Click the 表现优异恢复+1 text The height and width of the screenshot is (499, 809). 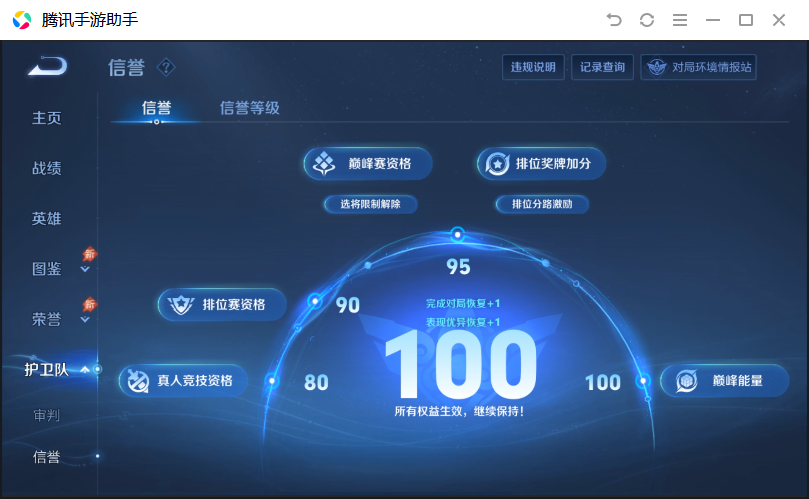[463, 323]
